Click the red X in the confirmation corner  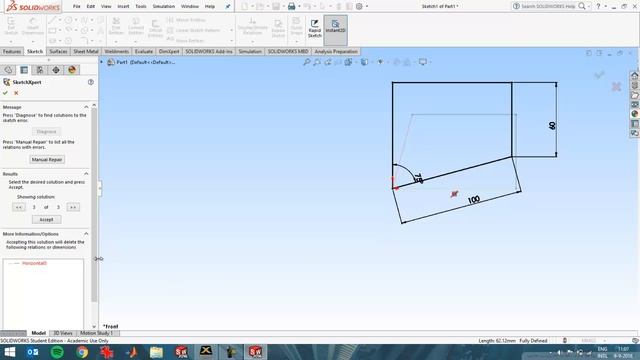(x=616, y=87)
